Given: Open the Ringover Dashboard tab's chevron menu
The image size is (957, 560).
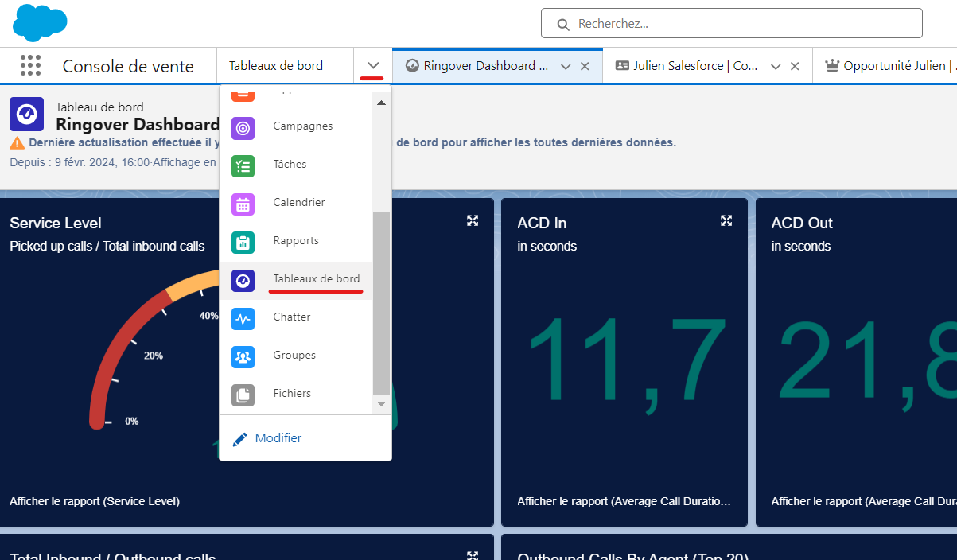Looking at the screenshot, I should (x=566, y=67).
